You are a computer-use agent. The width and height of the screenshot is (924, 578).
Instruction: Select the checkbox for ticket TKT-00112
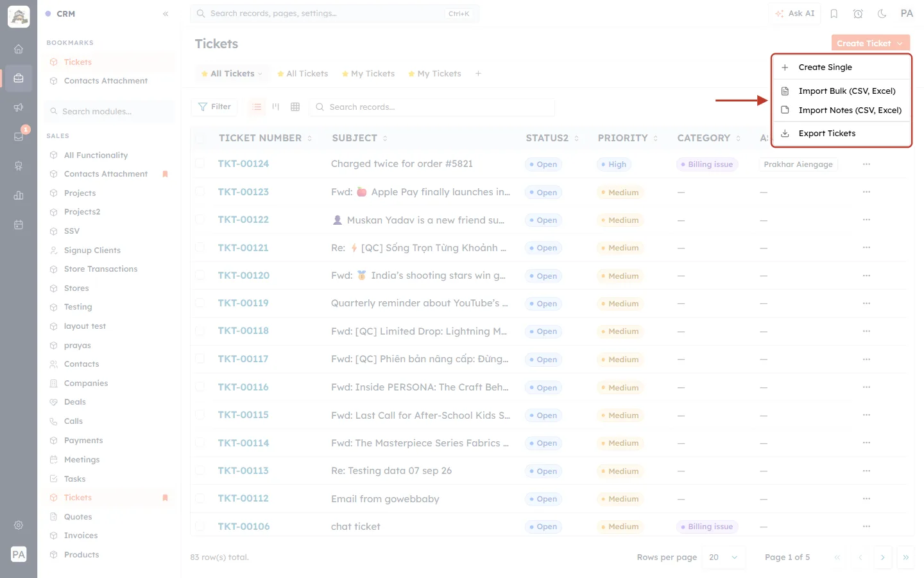point(200,498)
